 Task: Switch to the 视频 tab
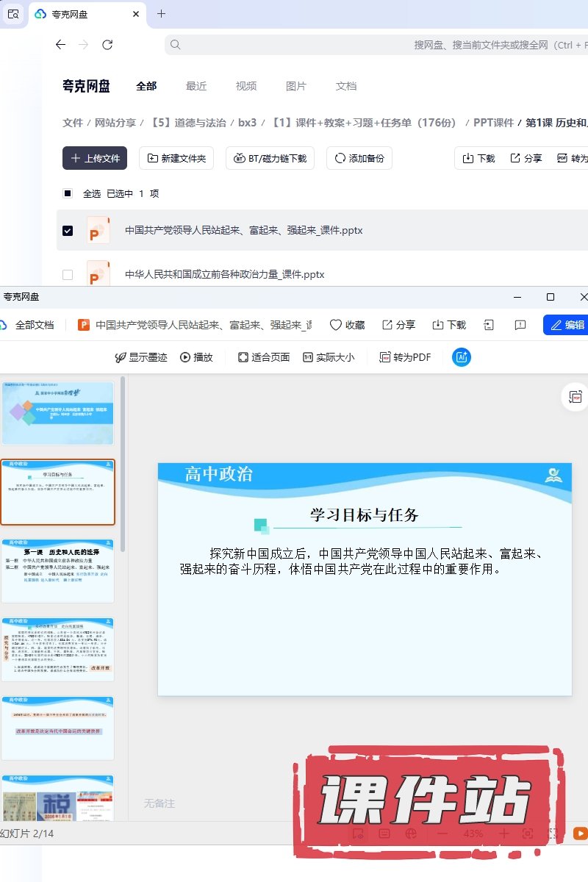pos(246,86)
